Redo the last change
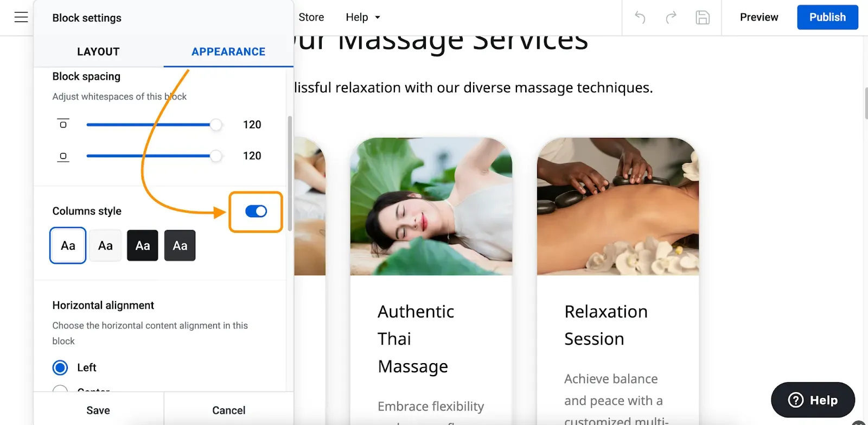This screenshot has width=868, height=425. [x=671, y=17]
